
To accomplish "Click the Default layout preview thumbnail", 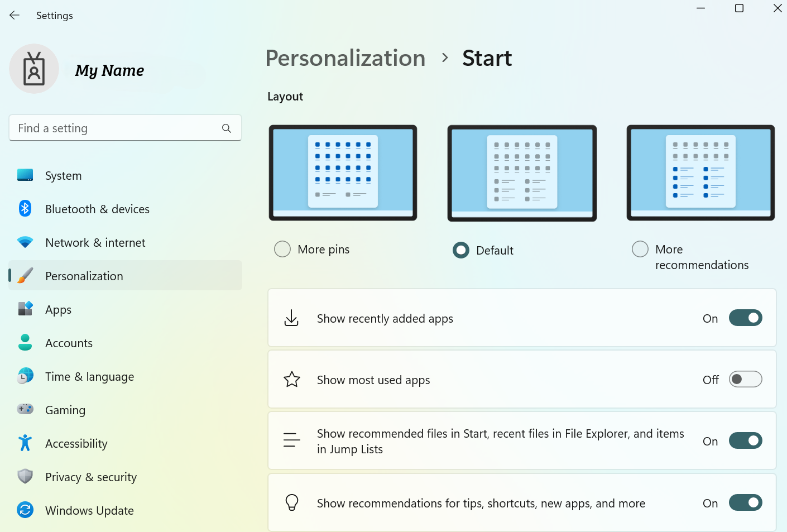I will click(x=522, y=173).
